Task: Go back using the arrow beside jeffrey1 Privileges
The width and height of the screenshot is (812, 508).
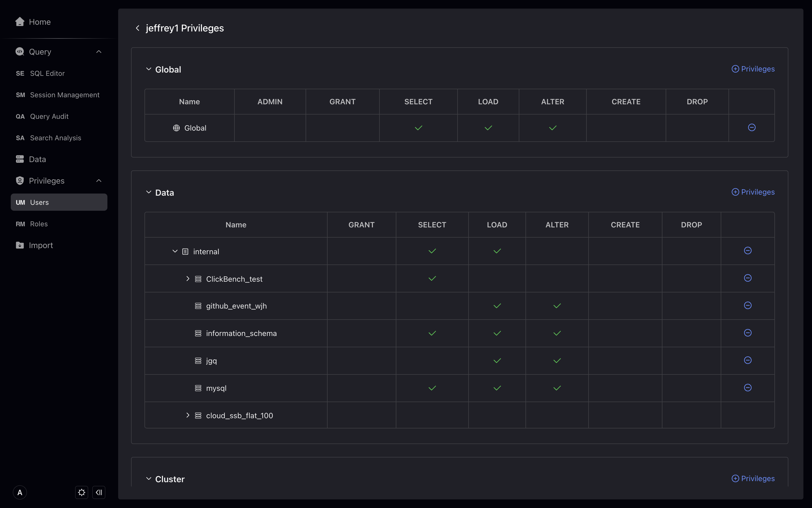Action: [x=137, y=28]
